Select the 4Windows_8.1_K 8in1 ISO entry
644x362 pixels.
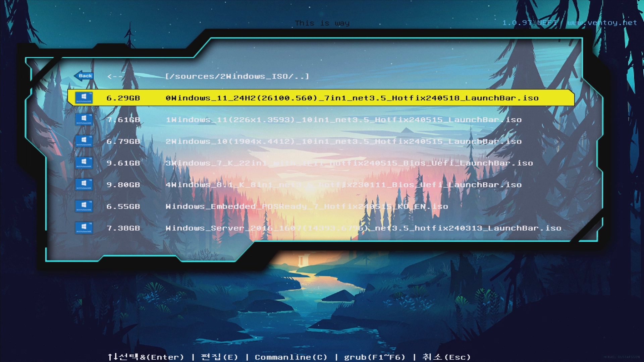(x=343, y=185)
